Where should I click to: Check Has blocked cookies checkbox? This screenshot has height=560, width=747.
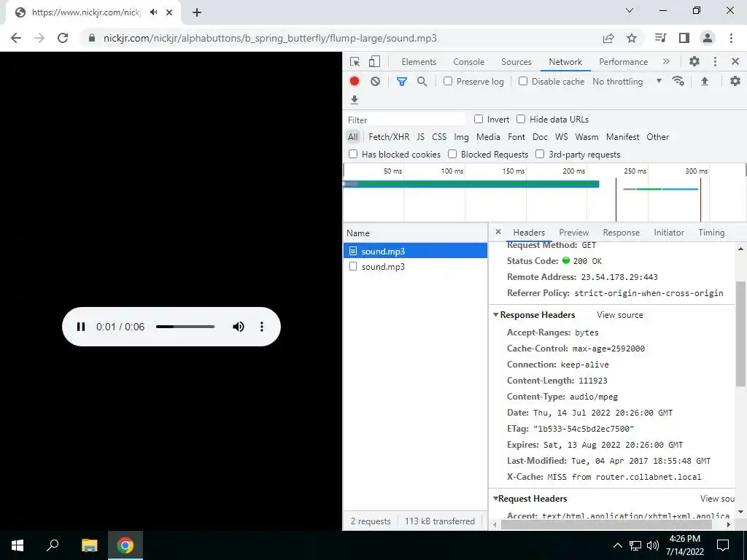[353, 155]
